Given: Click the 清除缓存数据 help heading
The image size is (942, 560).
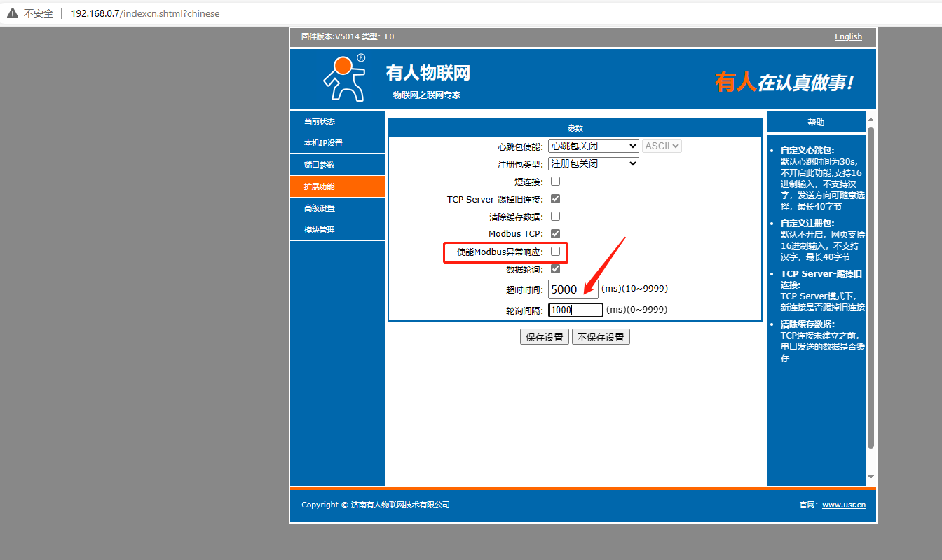Looking at the screenshot, I should point(807,324).
